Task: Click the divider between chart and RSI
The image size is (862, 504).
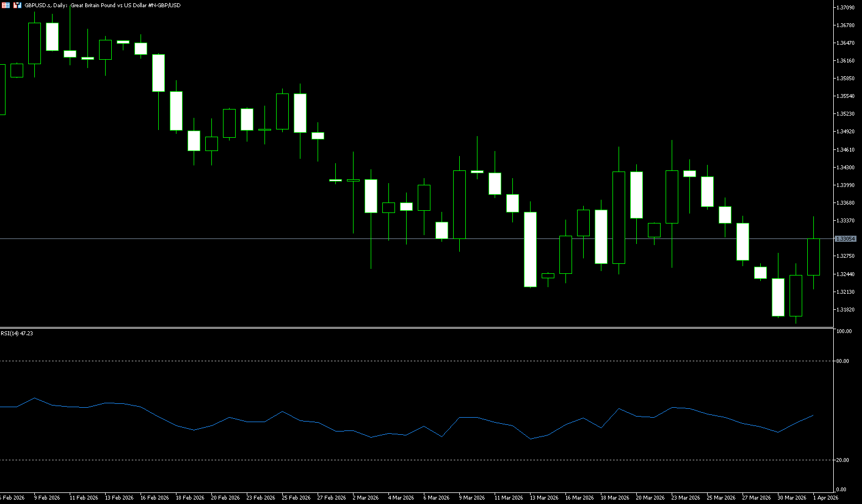Action: click(415, 328)
